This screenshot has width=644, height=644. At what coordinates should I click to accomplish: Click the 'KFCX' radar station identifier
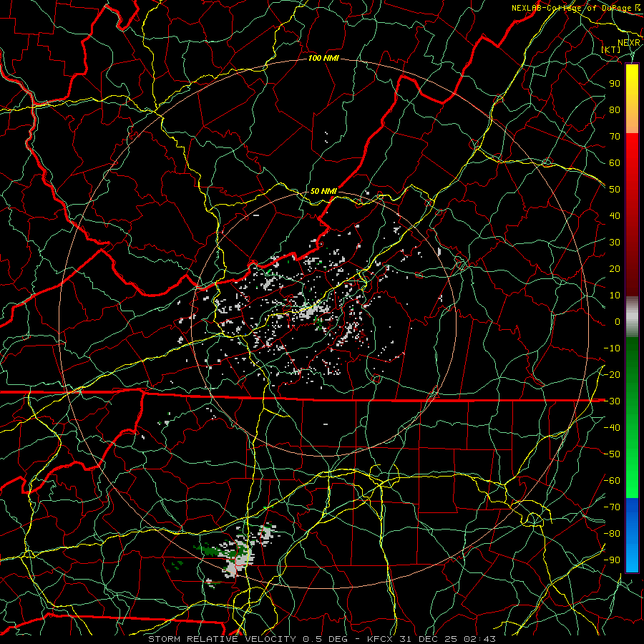[x=381, y=639]
